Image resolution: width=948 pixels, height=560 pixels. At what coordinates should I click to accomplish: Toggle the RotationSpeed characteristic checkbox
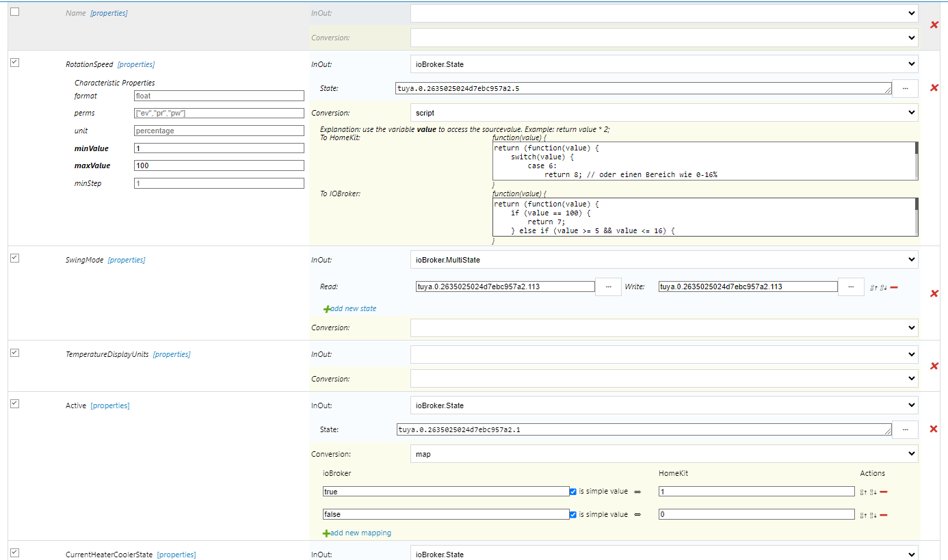[x=15, y=62]
